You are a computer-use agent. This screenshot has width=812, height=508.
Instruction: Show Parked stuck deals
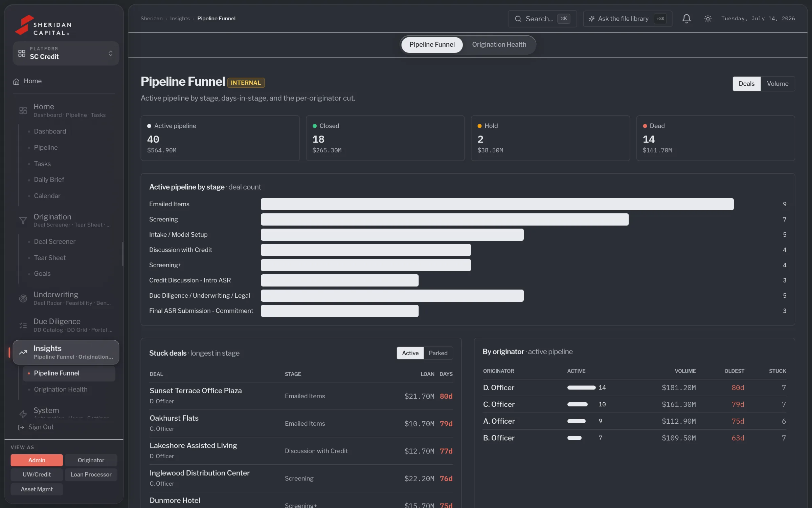(438, 353)
